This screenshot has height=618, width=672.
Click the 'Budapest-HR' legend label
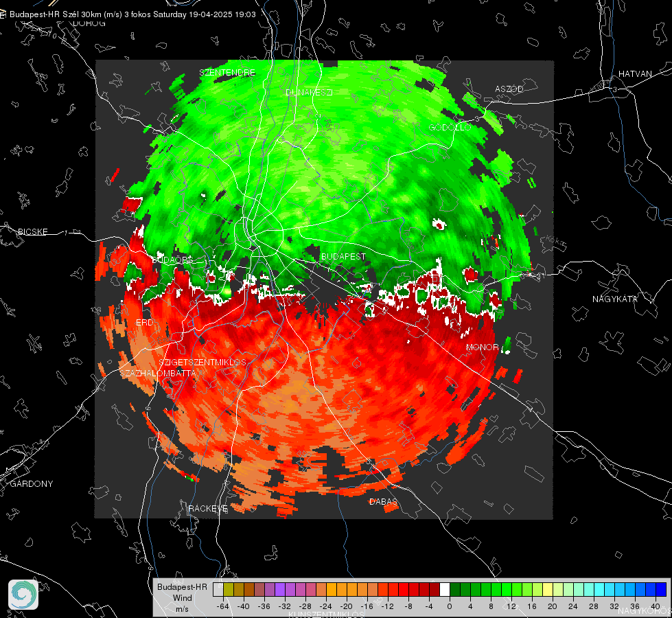tap(182, 586)
